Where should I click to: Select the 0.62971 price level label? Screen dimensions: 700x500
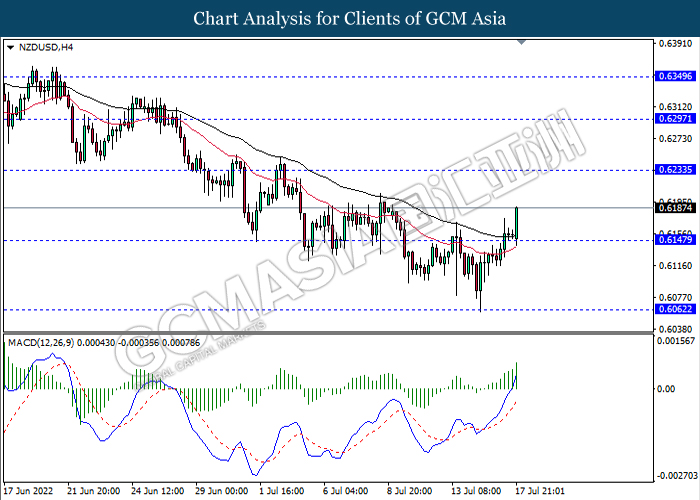[x=675, y=119]
